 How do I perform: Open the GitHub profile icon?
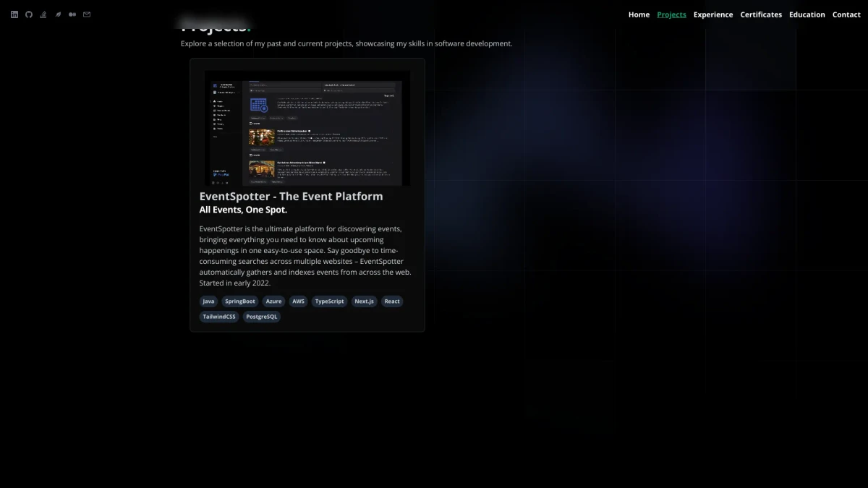point(29,14)
